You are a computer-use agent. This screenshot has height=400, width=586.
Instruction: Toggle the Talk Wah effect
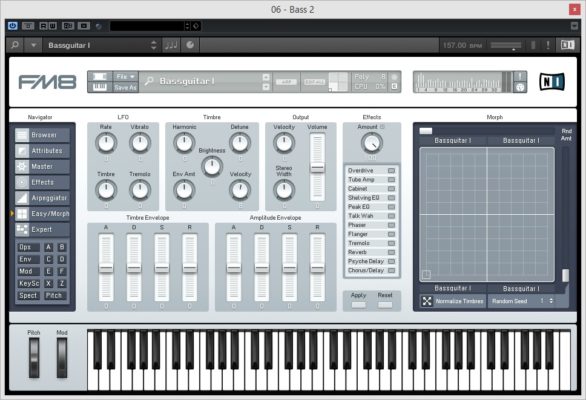(x=391, y=216)
